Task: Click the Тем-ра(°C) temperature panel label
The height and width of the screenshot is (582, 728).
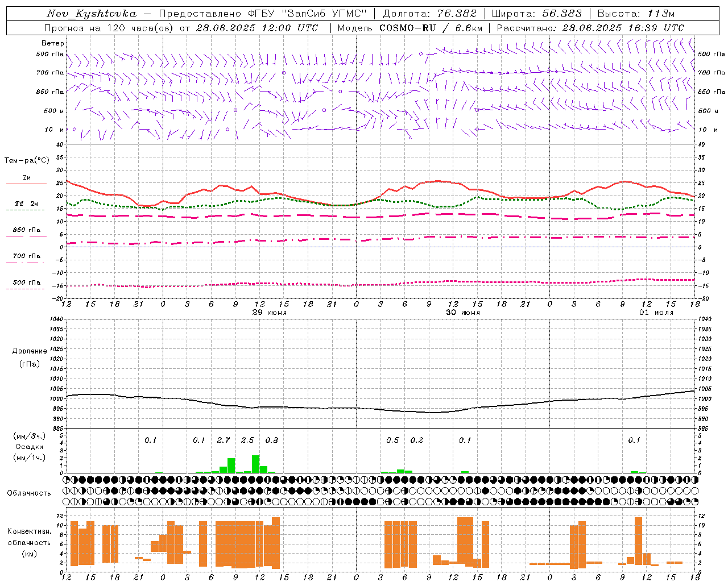Action: tap(27, 161)
